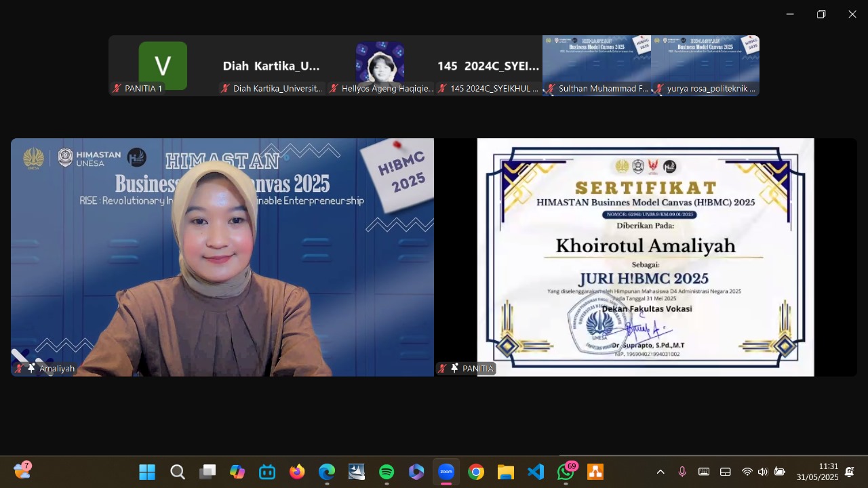Launch Firefox browser from the taskbar
The image size is (868, 488).
tap(297, 472)
